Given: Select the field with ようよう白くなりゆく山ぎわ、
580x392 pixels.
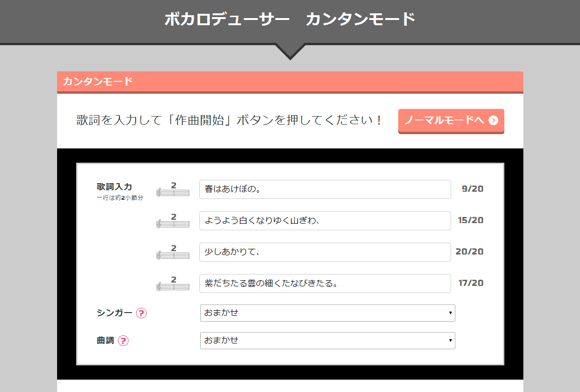Looking at the screenshot, I should (325, 221).
